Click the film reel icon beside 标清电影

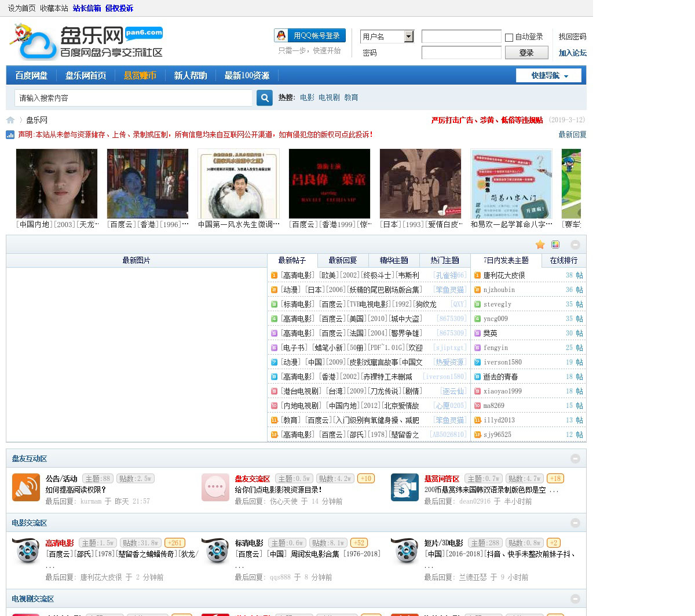(x=215, y=551)
